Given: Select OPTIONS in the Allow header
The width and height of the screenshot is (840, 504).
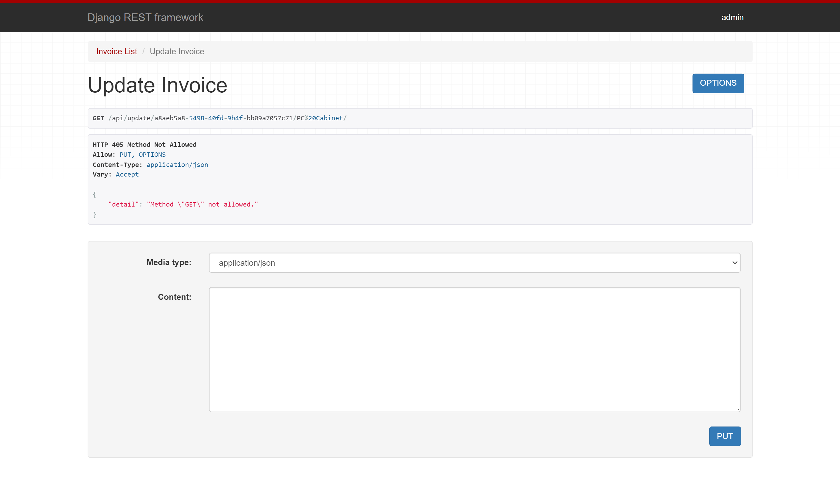Looking at the screenshot, I should [x=152, y=154].
